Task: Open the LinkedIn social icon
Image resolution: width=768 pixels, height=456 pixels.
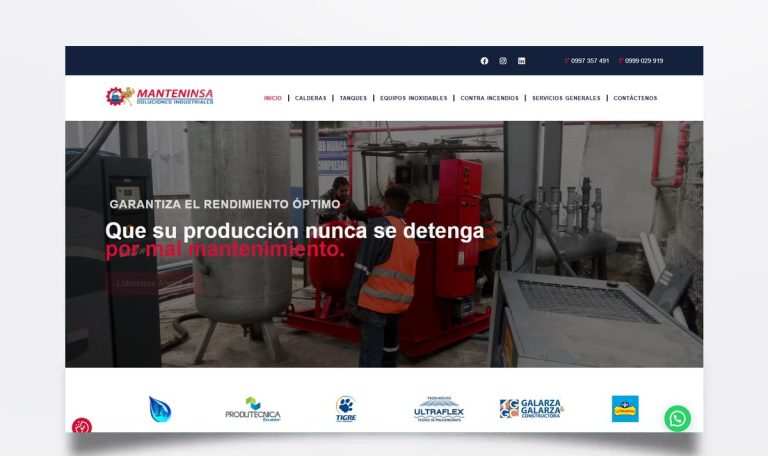Action: (521, 61)
